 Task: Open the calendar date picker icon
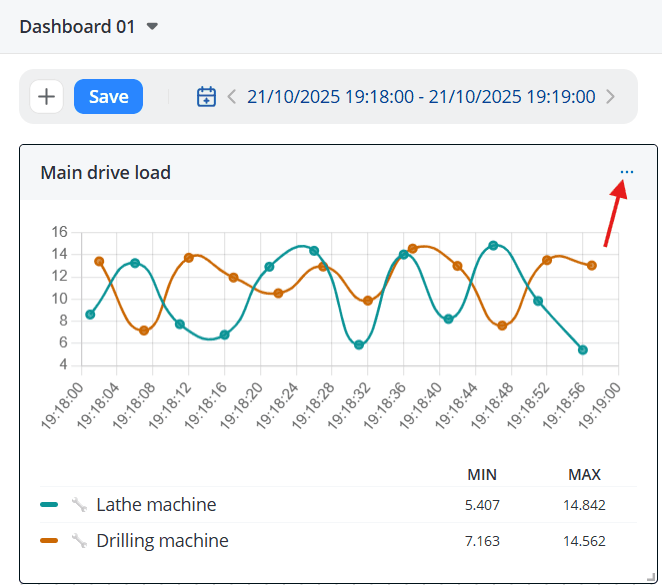[x=206, y=97]
